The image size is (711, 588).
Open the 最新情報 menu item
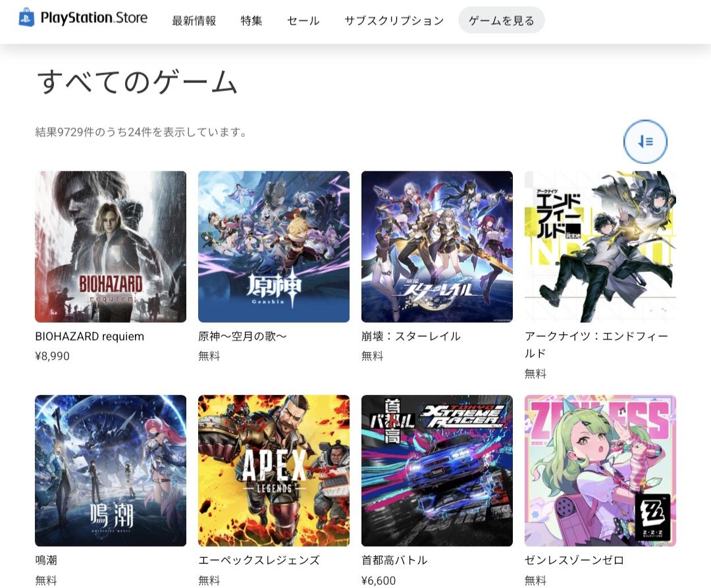tap(194, 20)
